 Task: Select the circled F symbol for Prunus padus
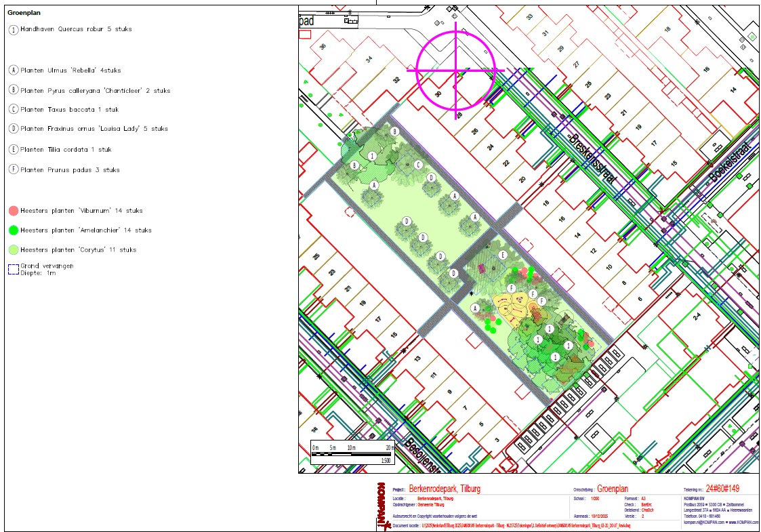pyautogui.click(x=14, y=170)
